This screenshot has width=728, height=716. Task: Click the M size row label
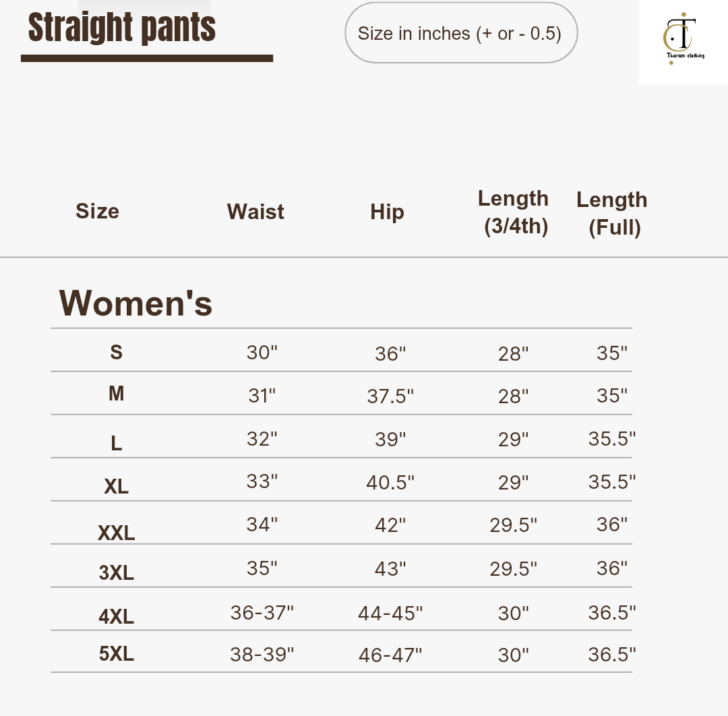117,393
